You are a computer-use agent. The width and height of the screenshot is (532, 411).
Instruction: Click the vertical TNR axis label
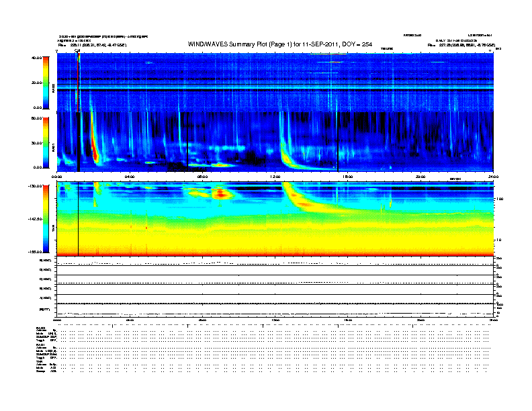[x=53, y=229]
